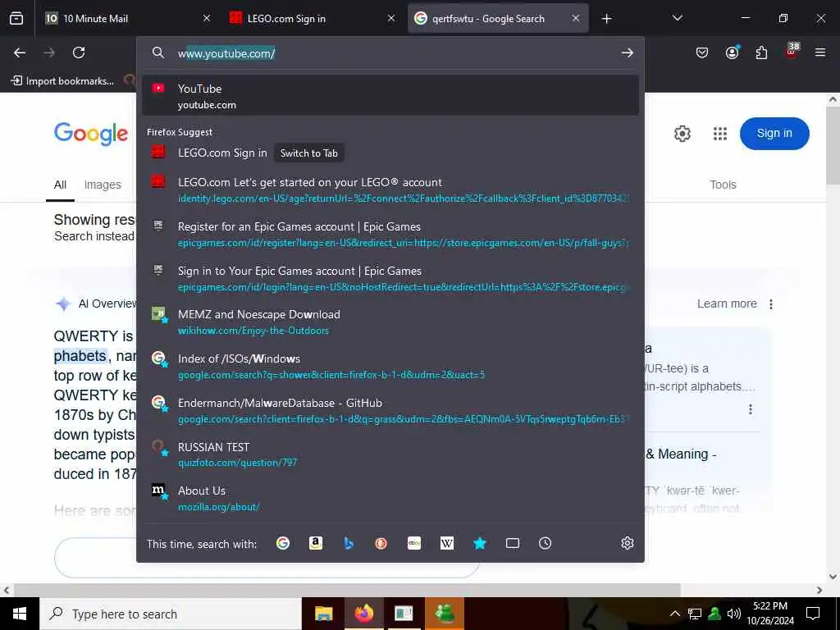Open a new tab with plus button
This screenshot has height=630, width=840.
(606, 19)
